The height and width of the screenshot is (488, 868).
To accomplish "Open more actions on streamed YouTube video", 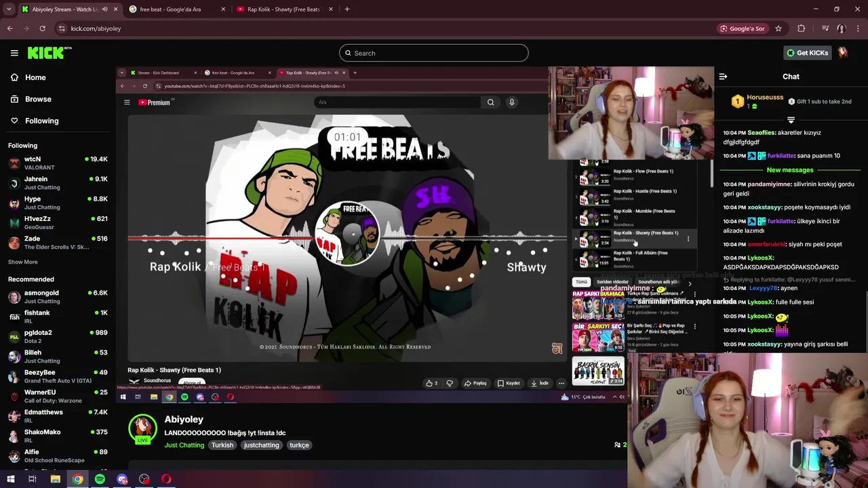I will [x=561, y=383].
